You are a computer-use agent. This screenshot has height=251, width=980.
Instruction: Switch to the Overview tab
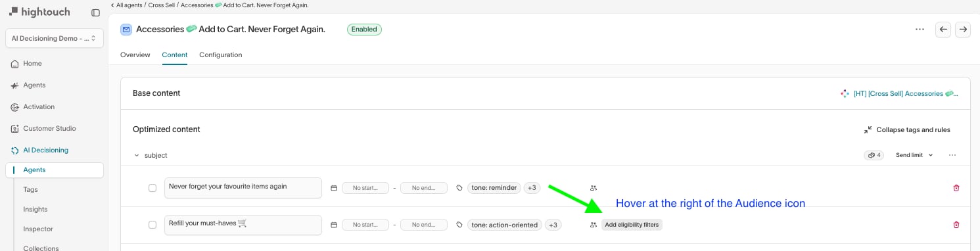tap(135, 55)
